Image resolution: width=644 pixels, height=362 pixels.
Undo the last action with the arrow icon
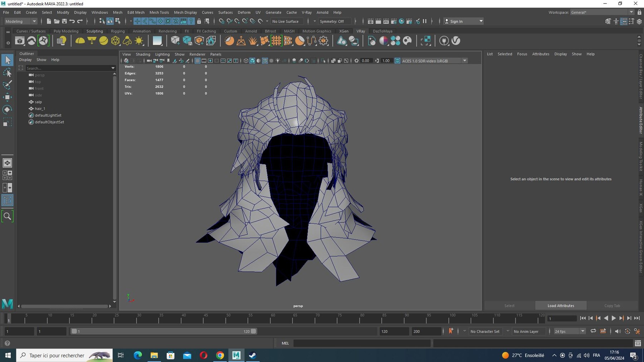pos(72,21)
